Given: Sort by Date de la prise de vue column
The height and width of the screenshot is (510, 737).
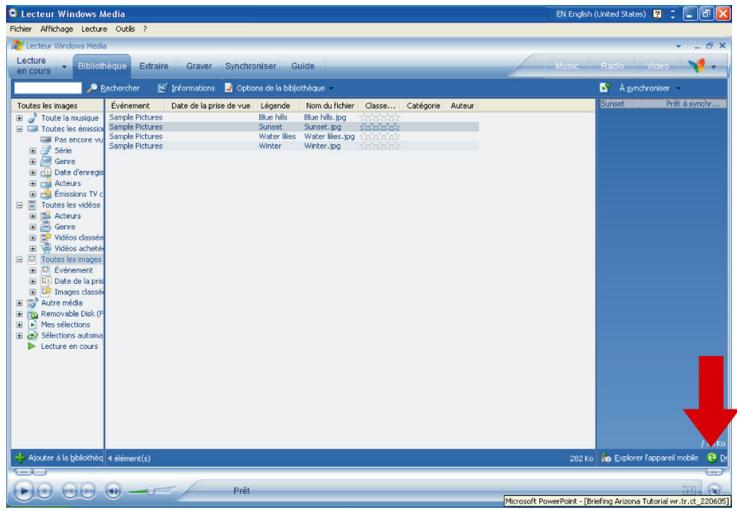Looking at the screenshot, I should point(210,106).
